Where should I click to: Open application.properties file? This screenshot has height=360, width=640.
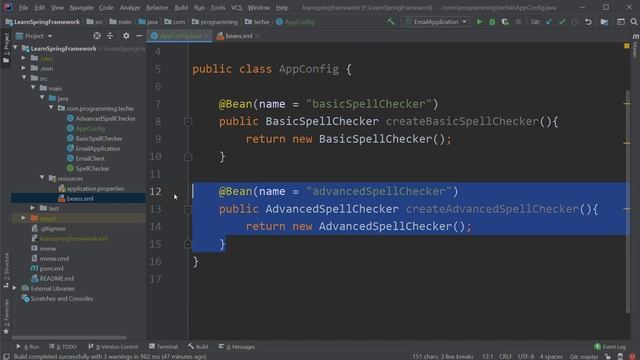click(91, 188)
